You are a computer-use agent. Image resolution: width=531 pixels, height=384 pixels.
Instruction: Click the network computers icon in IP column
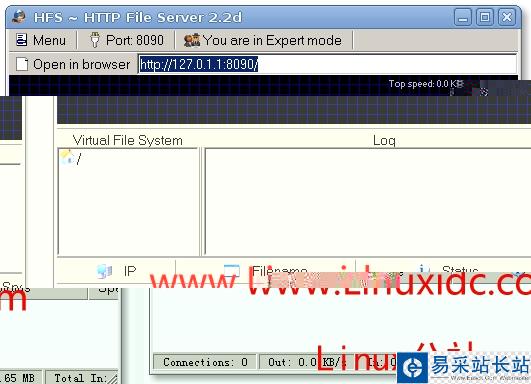[104, 271]
